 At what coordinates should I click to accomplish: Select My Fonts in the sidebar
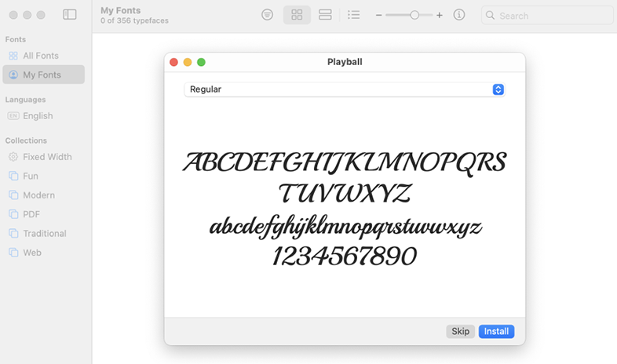(x=44, y=75)
